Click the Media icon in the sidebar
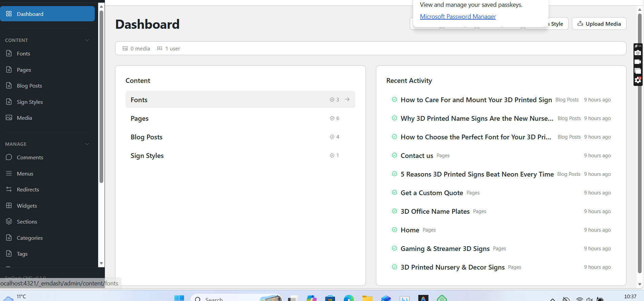 pyautogui.click(x=9, y=118)
